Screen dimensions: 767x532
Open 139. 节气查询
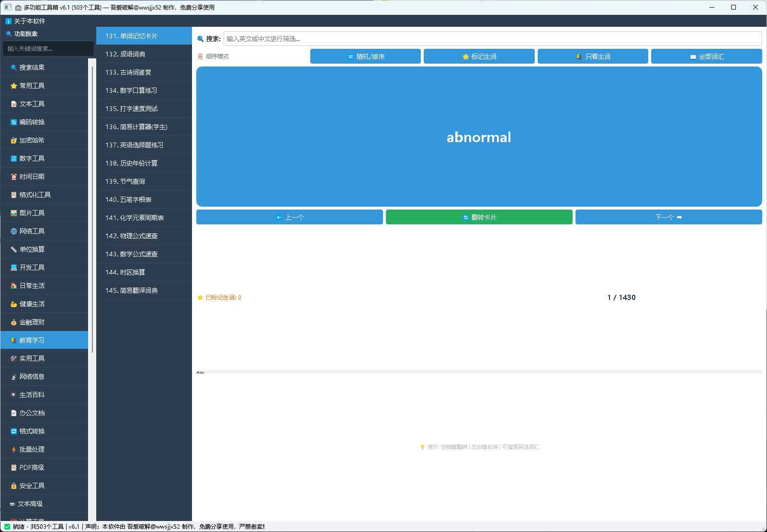pos(144,181)
